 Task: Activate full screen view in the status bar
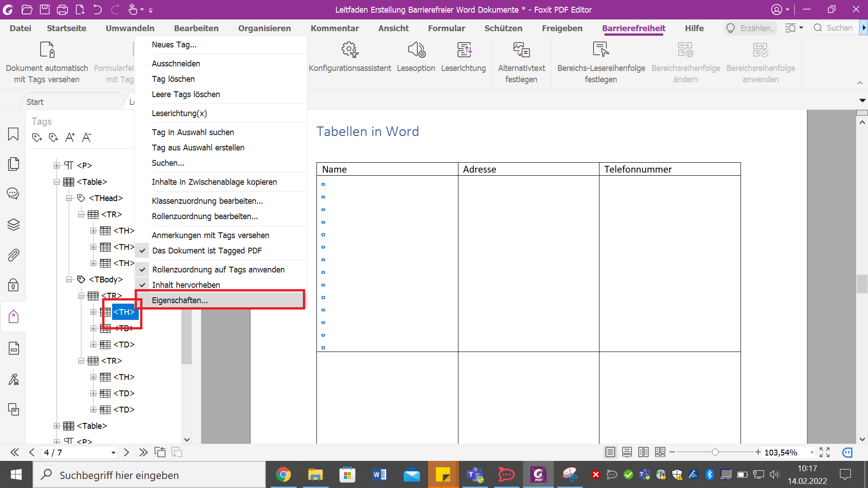(825, 452)
